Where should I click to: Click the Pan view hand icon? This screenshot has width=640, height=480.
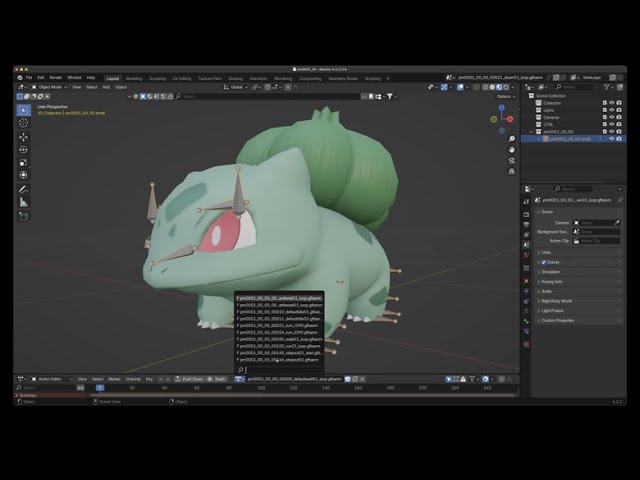(511, 150)
